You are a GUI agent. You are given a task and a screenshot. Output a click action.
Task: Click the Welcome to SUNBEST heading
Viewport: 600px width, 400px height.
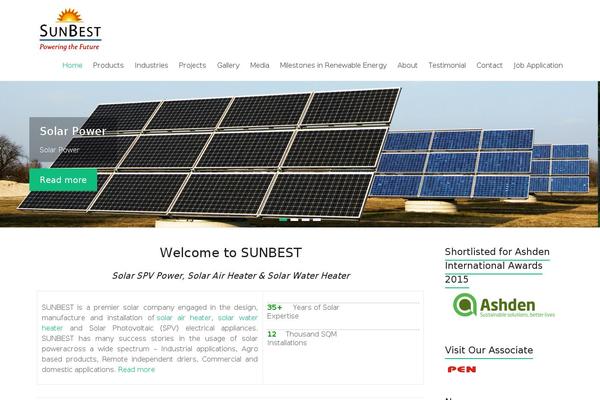(x=231, y=253)
